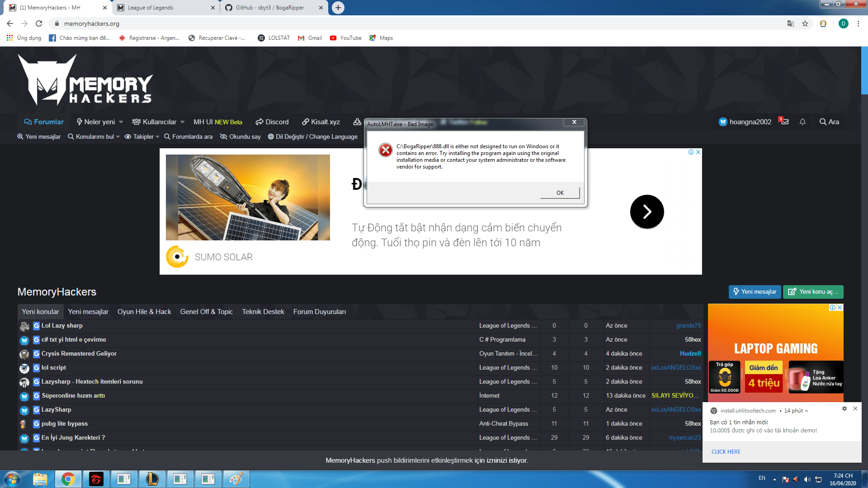Open a new browser tab
The image size is (868, 488).
click(x=338, y=8)
